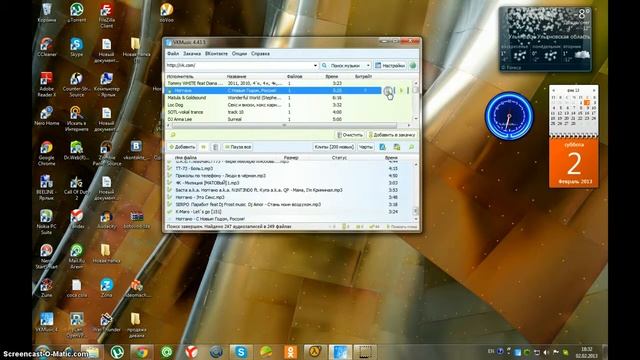The height and width of the screenshot is (360, 640).
Task: Click the yellow pause icon beside Добавить
Action: coord(203,147)
